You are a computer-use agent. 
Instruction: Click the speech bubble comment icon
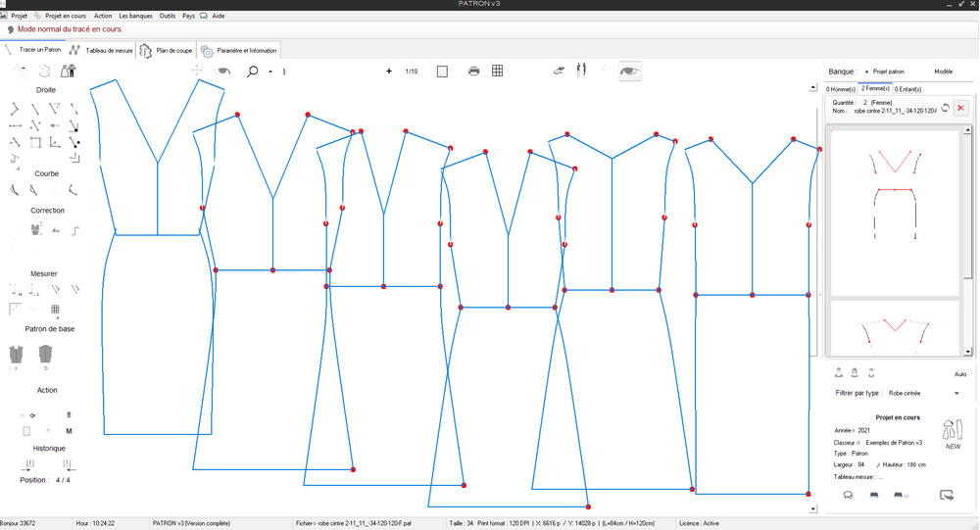[x=848, y=496]
